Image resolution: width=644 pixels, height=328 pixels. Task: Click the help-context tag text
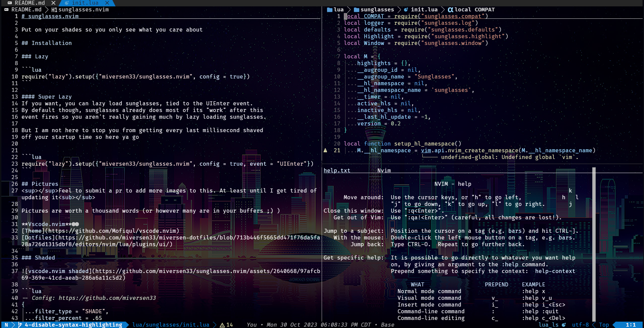coord(555,271)
